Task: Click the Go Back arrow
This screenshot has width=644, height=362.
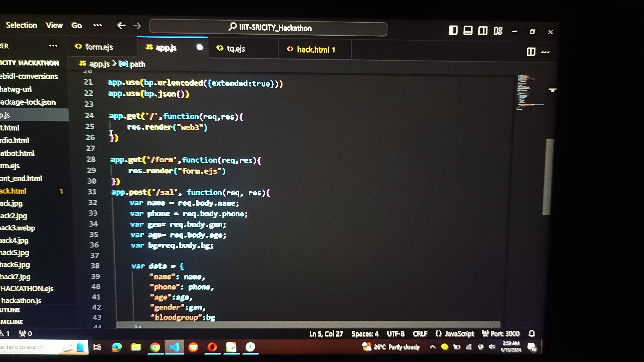Action: coord(121,26)
